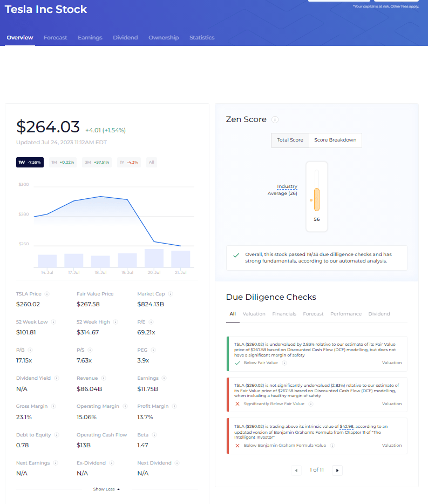Click the 69.21x P/E value
428x504 pixels.
[x=146, y=332]
